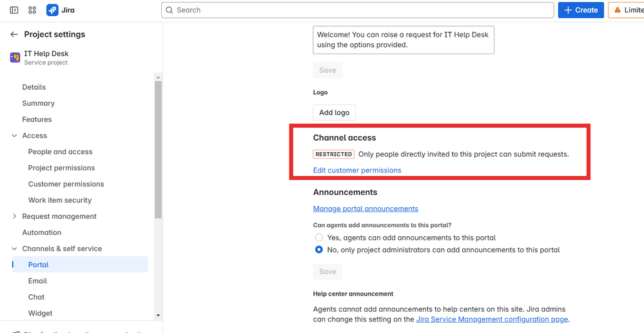Select No, only project administrators option
This screenshot has width=644, height=333.
[318, 250]
